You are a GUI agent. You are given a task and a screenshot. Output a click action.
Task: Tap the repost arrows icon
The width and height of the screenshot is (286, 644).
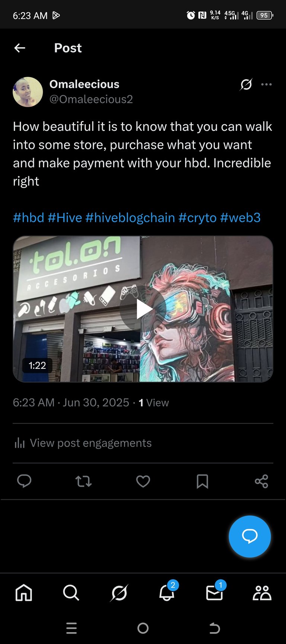click(83, 482)
